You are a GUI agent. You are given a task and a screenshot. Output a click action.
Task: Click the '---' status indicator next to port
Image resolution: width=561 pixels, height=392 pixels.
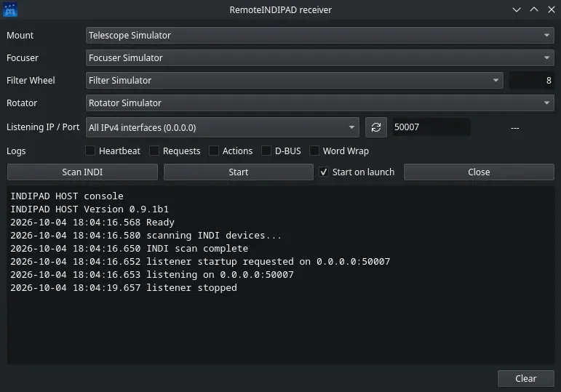[x=514, y=128]
